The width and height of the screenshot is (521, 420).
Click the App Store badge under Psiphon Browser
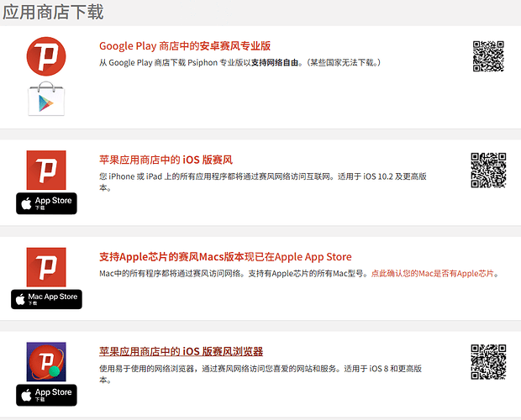pos(46,395)
